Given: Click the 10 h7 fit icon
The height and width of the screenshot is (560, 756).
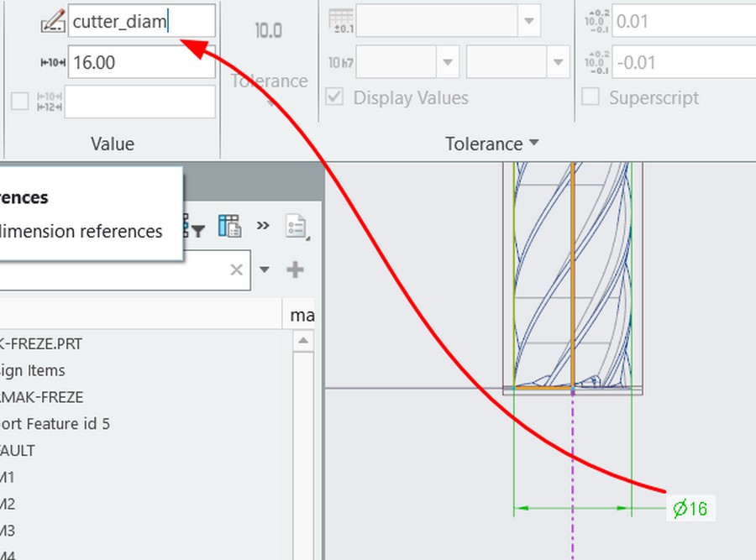Looking at the screenshot, I should point(341,62).
